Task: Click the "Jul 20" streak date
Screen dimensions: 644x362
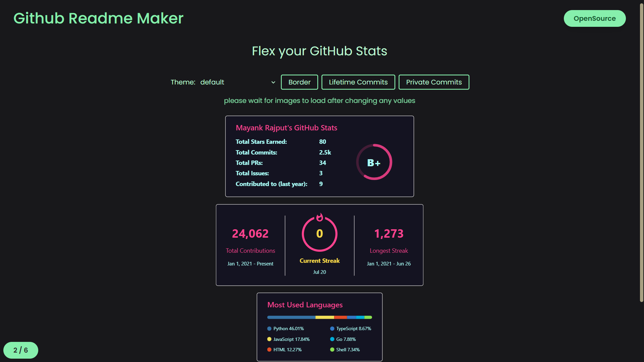Action: coord(320,272)
